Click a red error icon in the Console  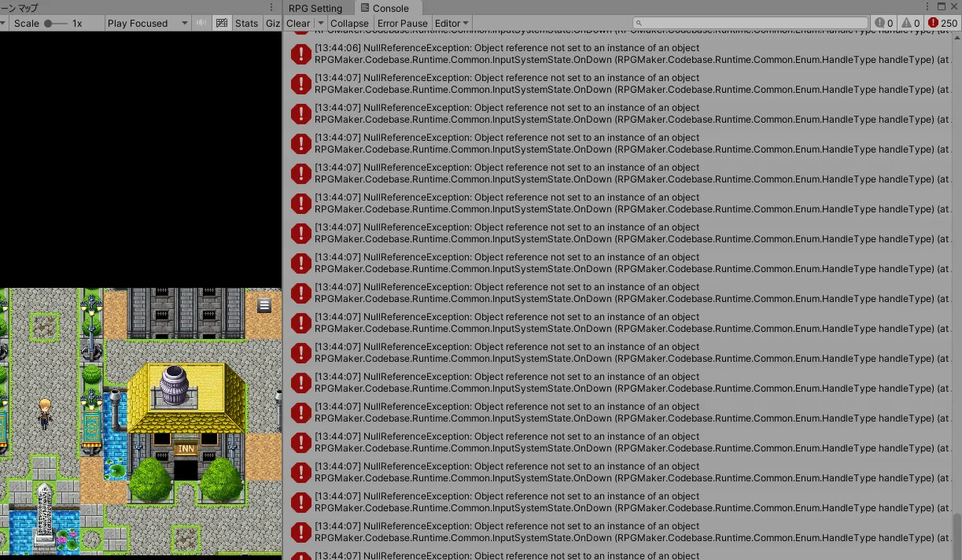[x=300, y=53]
